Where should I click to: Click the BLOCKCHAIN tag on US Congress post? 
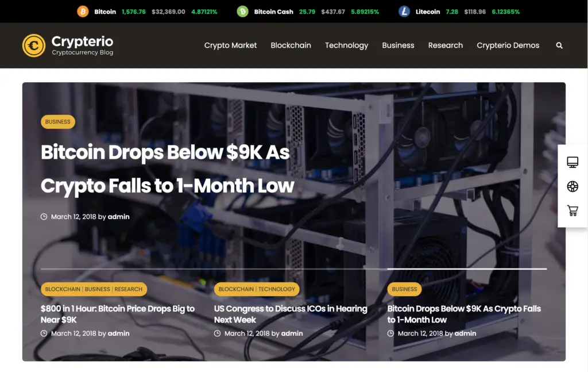coord(236,289)
